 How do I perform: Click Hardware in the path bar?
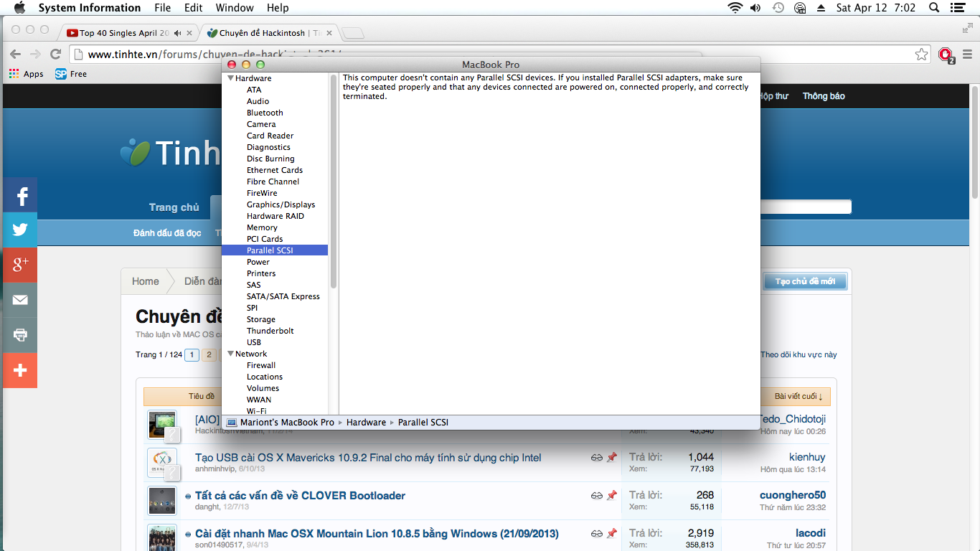pos(366,423)
